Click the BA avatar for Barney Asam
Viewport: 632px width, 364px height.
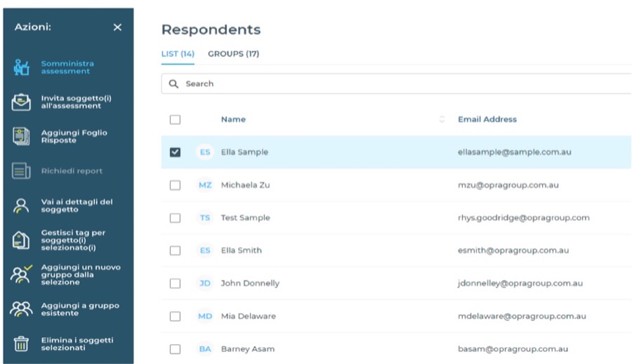point(205,349)
